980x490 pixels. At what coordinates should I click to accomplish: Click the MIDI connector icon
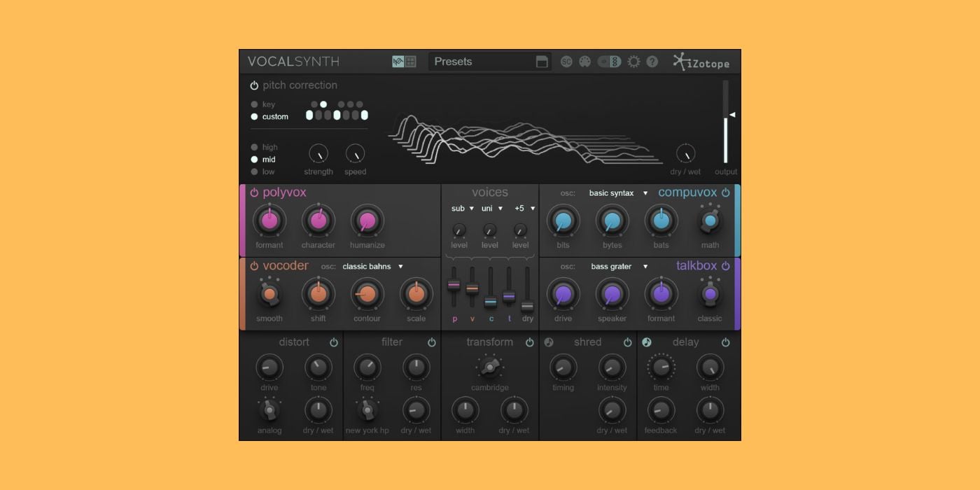pyautogui.click(x=584, y=62)
